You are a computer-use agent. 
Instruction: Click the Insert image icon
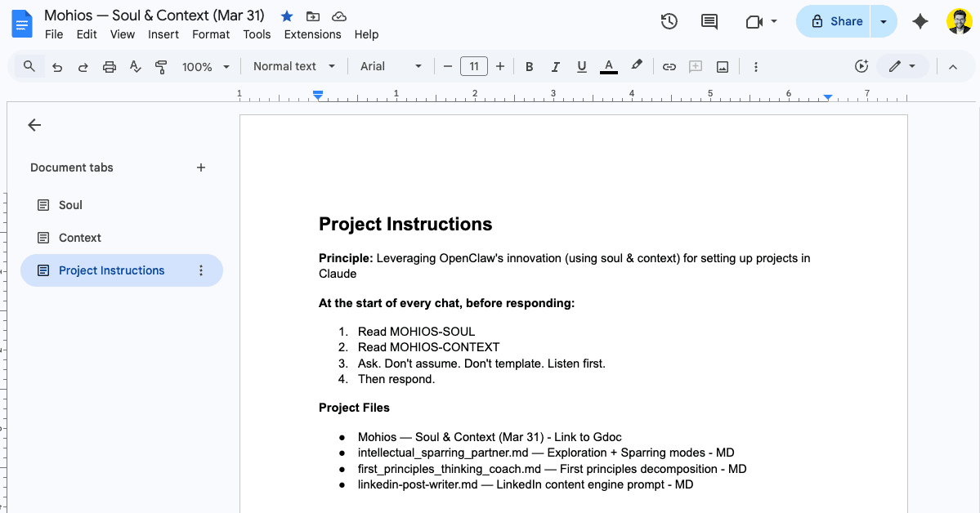point(723,66)
